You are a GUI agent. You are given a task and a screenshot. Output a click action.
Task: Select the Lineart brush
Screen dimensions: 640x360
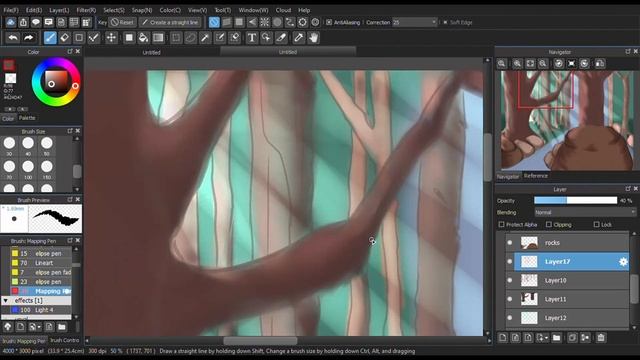(41, 263)
